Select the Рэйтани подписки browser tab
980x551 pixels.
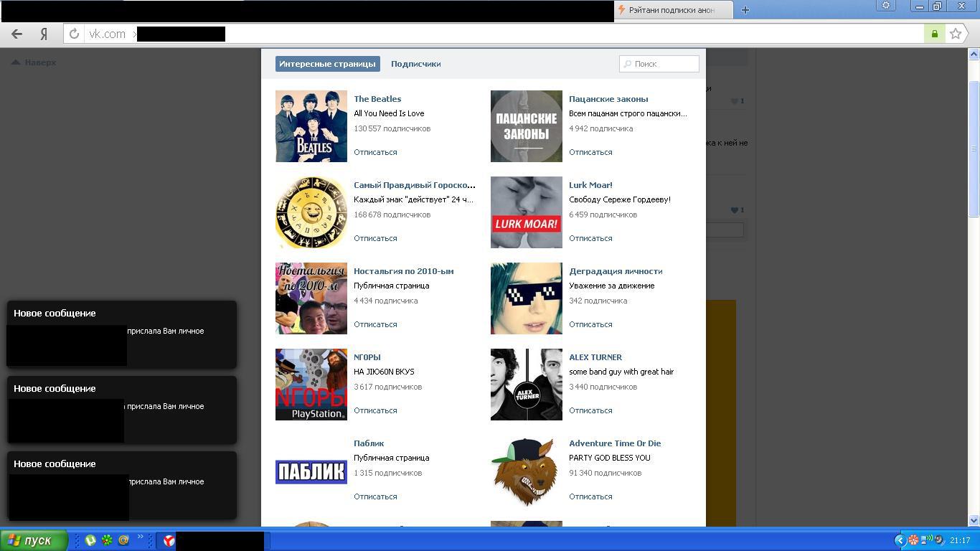pyautogui.click(x=673, y=10)
